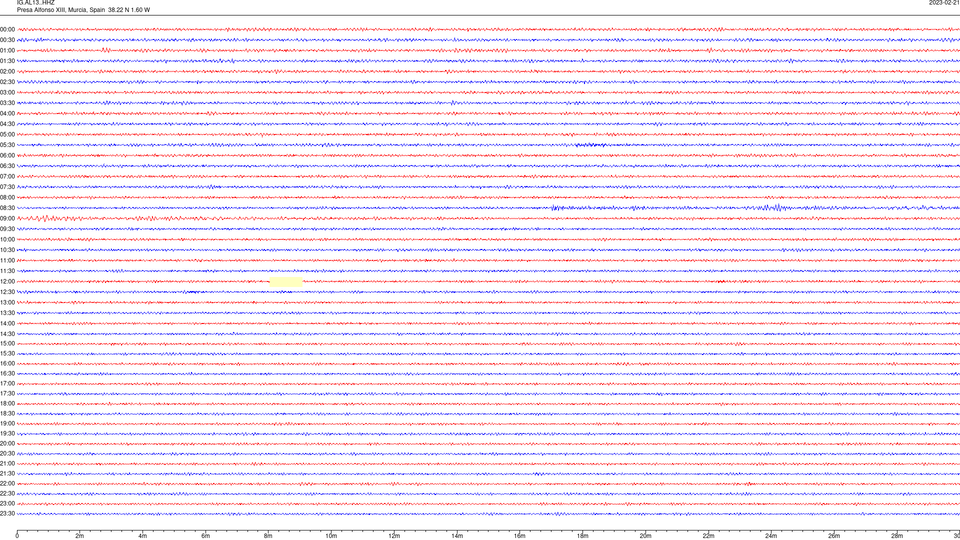Click the 11:00 row time label

(7, 260)
